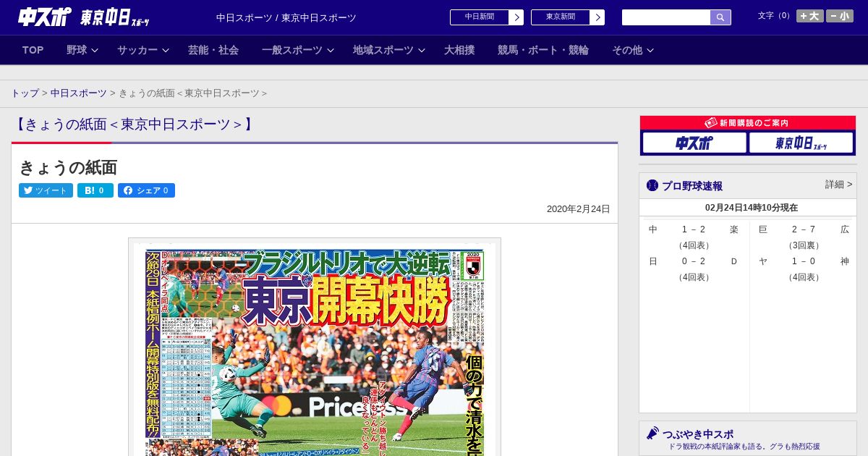Open the 大相撲 menu item
This screenshot has height=456, width=868.
coord(459,50)
